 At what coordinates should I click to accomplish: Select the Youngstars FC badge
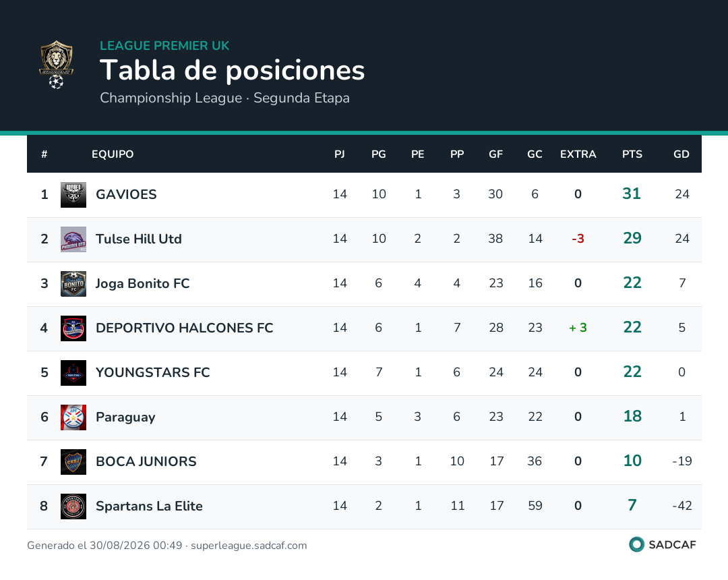click(73, 373)
